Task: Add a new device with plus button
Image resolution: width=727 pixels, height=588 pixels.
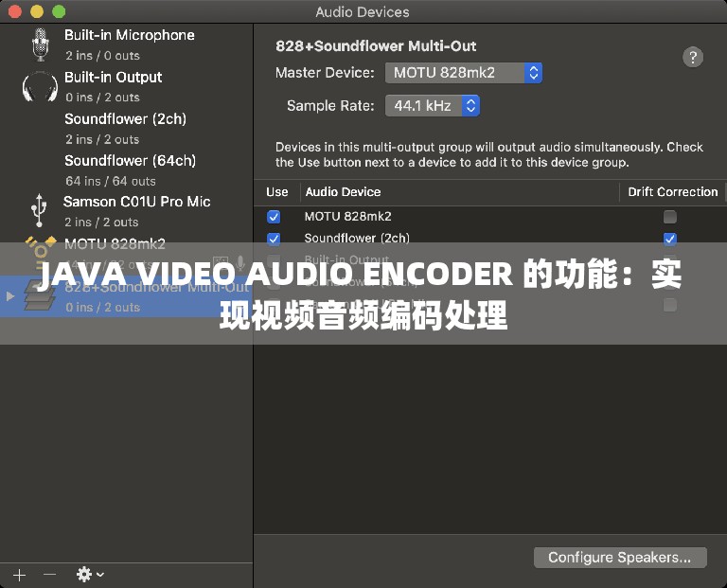Action: [x=20, y=575]
